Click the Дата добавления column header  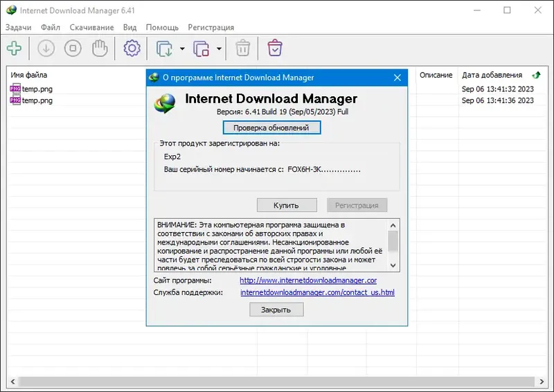(x=492, y=75)
